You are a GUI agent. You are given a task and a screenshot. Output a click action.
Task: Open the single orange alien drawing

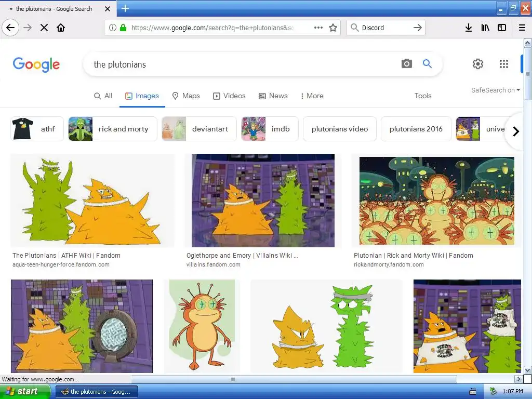(x=202, y=326)
